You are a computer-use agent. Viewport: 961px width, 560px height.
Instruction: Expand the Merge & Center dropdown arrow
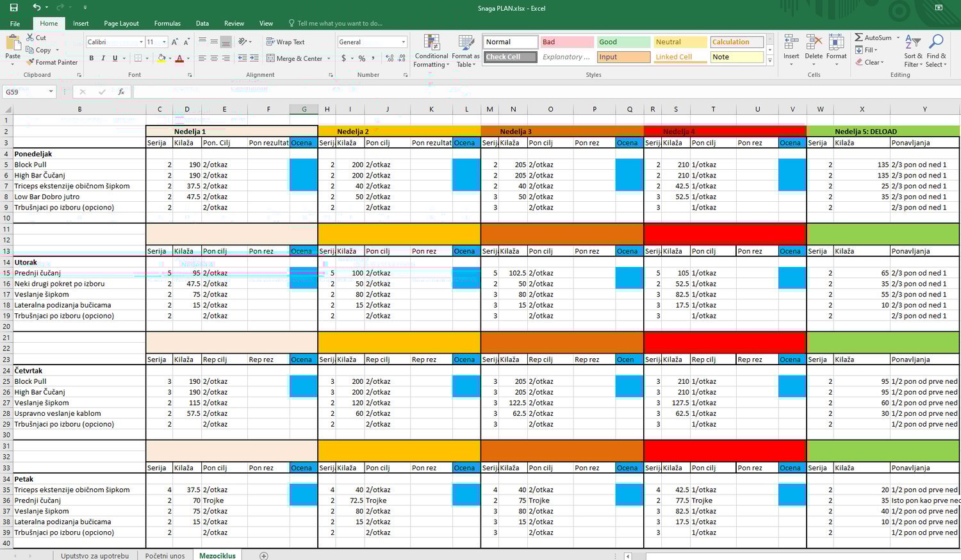(x=329, y=58)
